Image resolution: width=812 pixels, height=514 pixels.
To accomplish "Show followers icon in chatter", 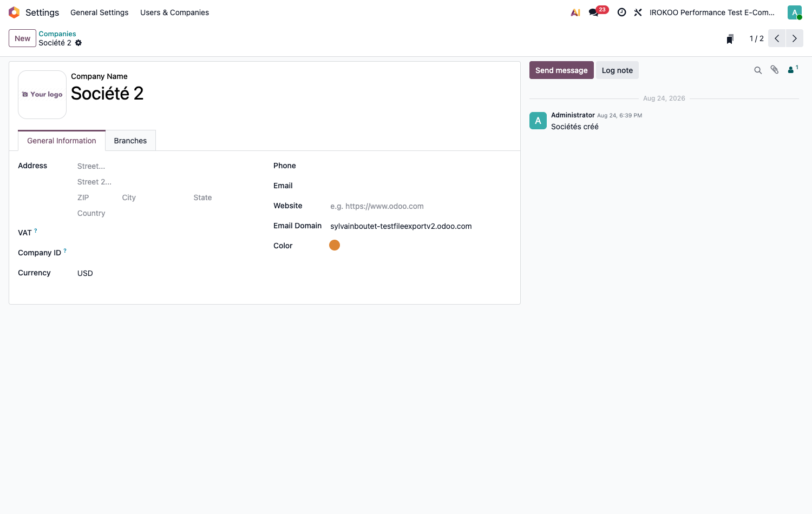I will pyautogui.click(x=793, y=69).
